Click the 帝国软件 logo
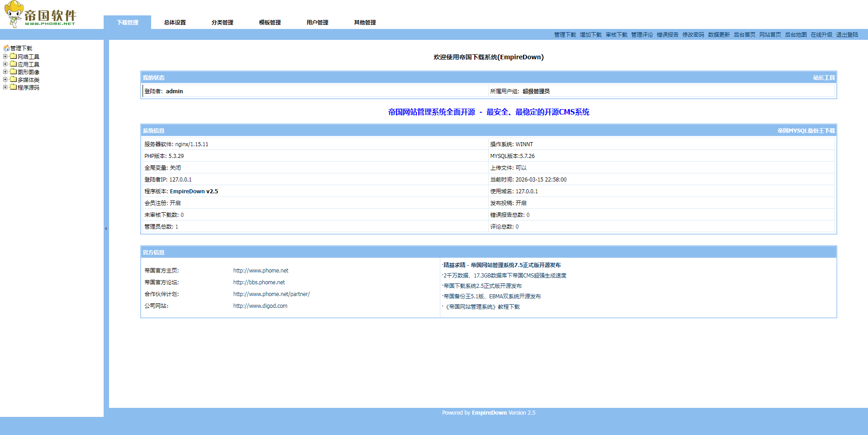 tap(41, 15)
